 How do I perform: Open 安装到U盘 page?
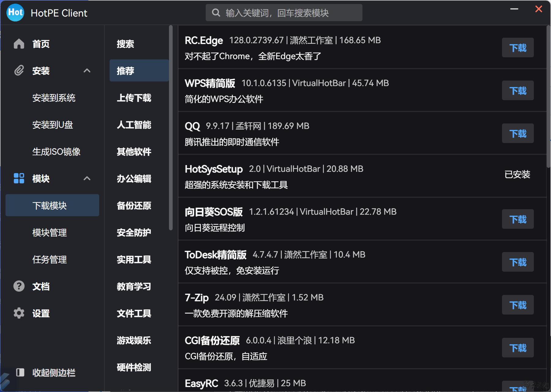(52, 125)
